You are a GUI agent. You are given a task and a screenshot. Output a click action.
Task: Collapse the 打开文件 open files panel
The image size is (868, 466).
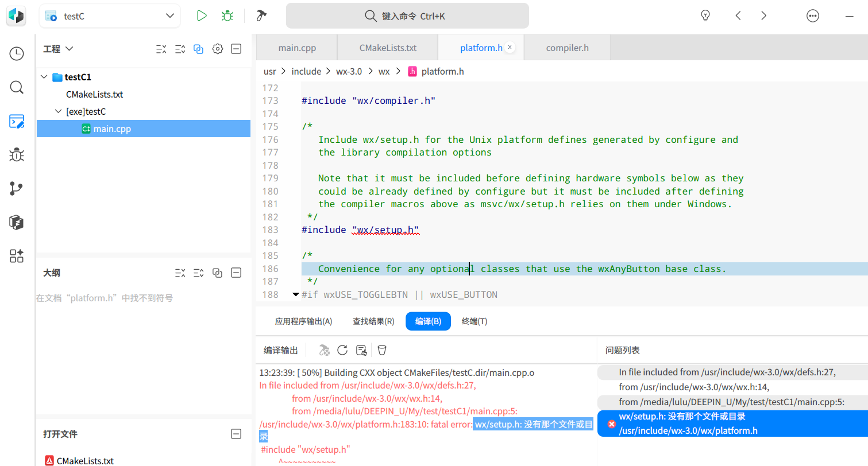(236, 434)
